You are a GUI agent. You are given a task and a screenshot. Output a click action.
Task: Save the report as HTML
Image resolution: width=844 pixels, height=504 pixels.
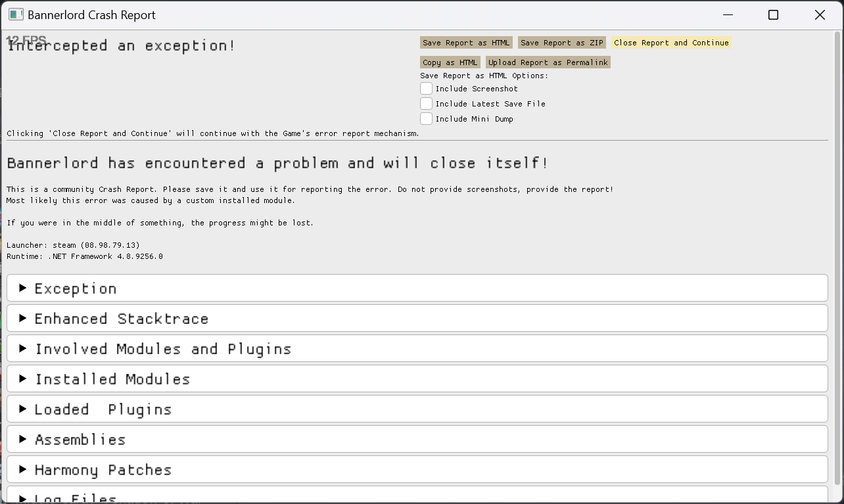[466, 43]
